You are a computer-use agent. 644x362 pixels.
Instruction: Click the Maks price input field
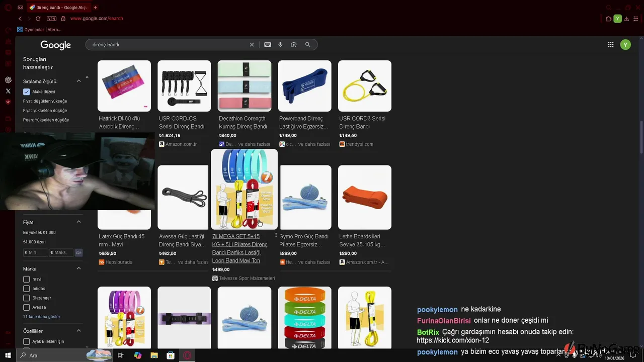62,252
